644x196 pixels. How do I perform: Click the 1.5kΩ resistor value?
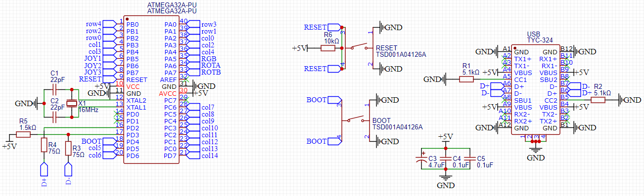click(x=28, y=127)
